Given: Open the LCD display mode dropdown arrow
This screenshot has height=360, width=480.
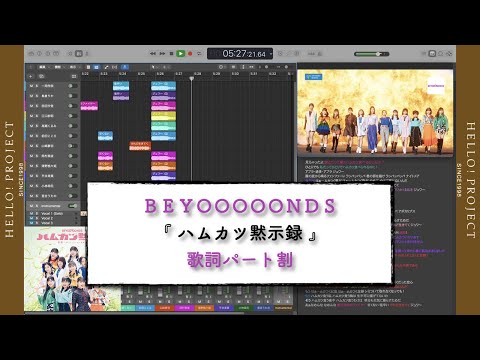Looking at the screenshot, I should pyautogui.click(x=271, y=54).
